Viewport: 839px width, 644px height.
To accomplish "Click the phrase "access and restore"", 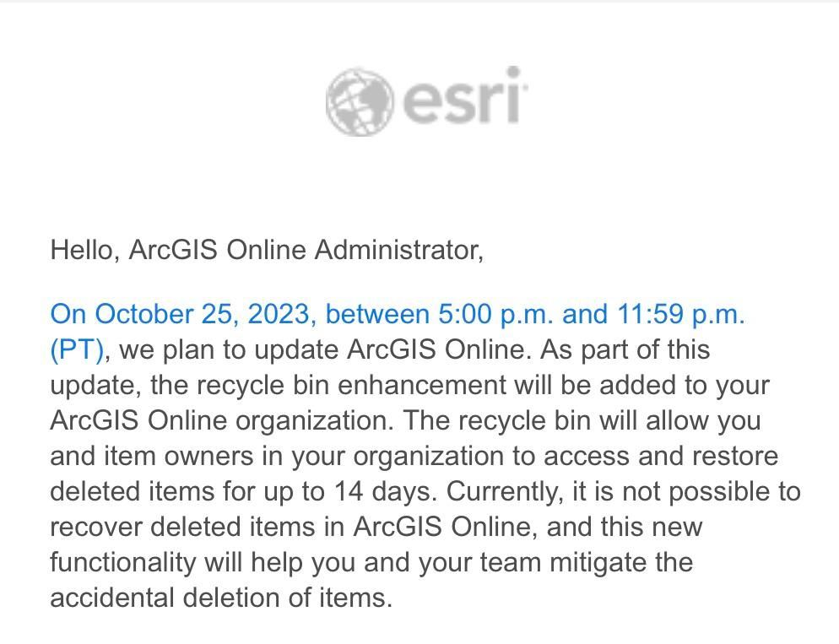I will click(660, 456).
